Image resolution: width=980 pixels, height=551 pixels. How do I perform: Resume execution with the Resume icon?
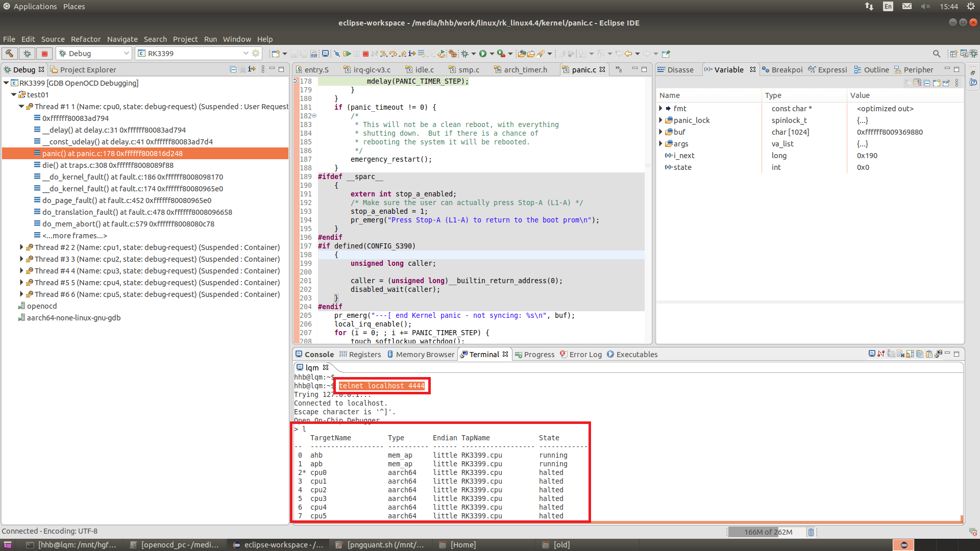click(x=347, y=54)
